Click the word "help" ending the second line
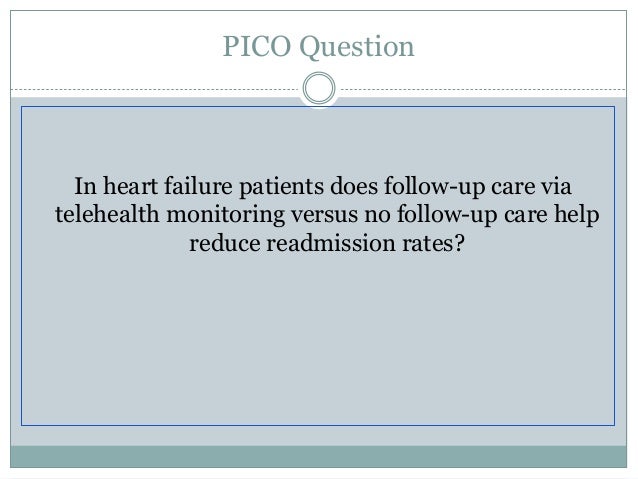Image resolution: width=638 pixels, height=479 pixels. 577,215
